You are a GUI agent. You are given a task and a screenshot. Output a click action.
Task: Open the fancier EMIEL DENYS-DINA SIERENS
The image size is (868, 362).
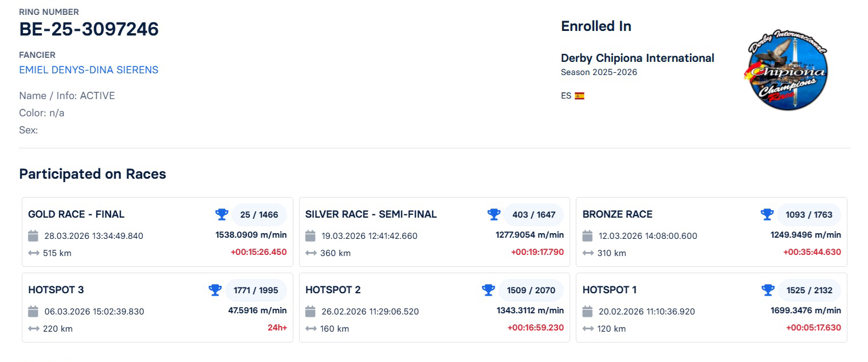[x=88, y=69]
